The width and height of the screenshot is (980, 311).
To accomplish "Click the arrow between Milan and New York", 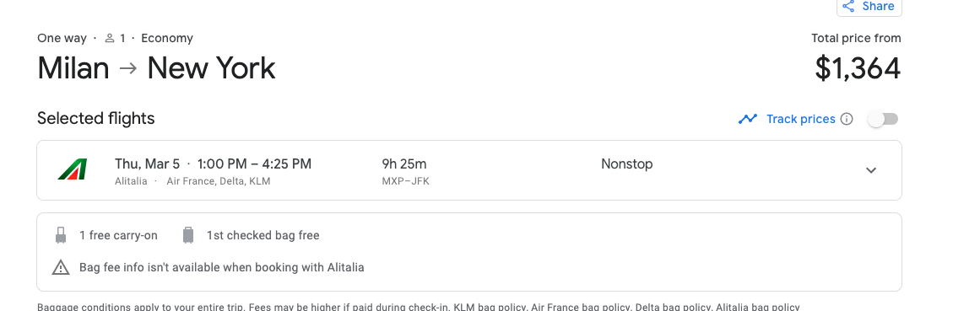I will (128, 68).
